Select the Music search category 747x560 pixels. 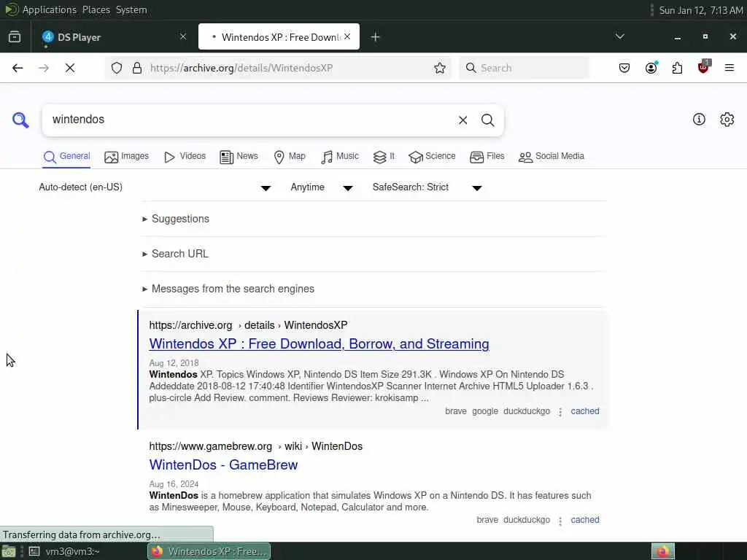point(340,157)
